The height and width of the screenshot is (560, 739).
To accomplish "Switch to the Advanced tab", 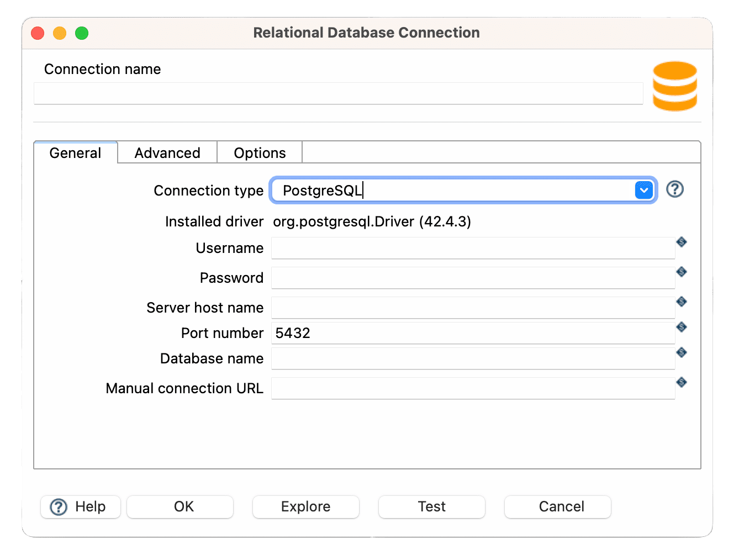I will click(167, 153).
